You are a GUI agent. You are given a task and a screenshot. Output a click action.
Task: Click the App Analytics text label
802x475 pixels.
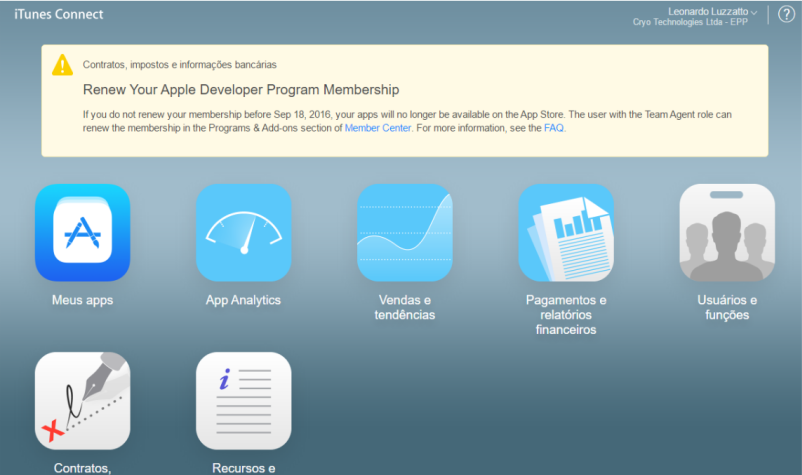tap(243, 300)
